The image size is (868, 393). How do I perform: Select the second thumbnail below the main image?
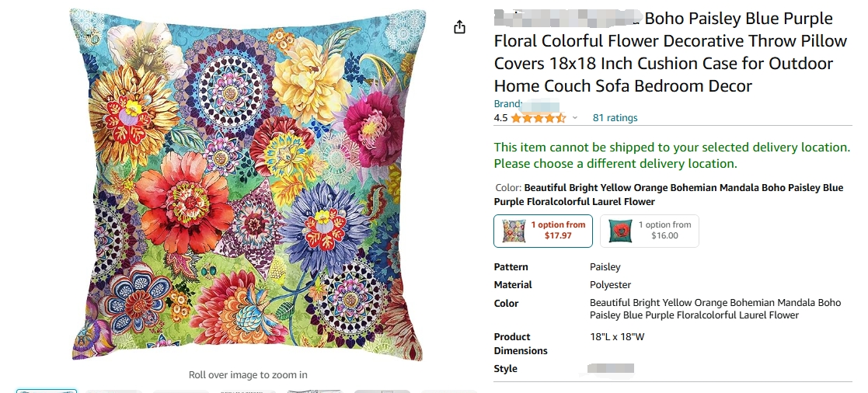point(114,391)
